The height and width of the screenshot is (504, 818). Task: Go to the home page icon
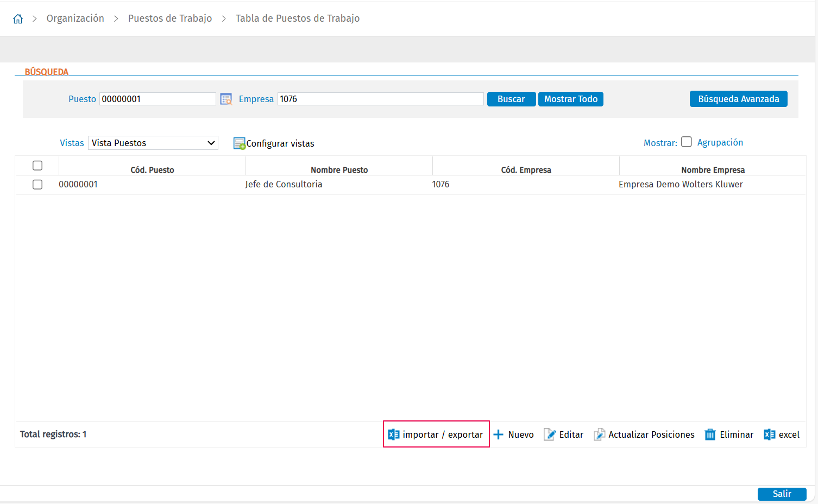(18, 19)
